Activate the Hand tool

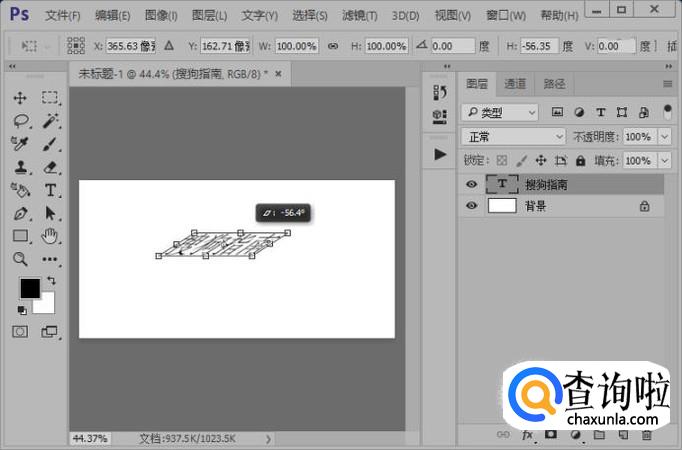tap(50, 236)
